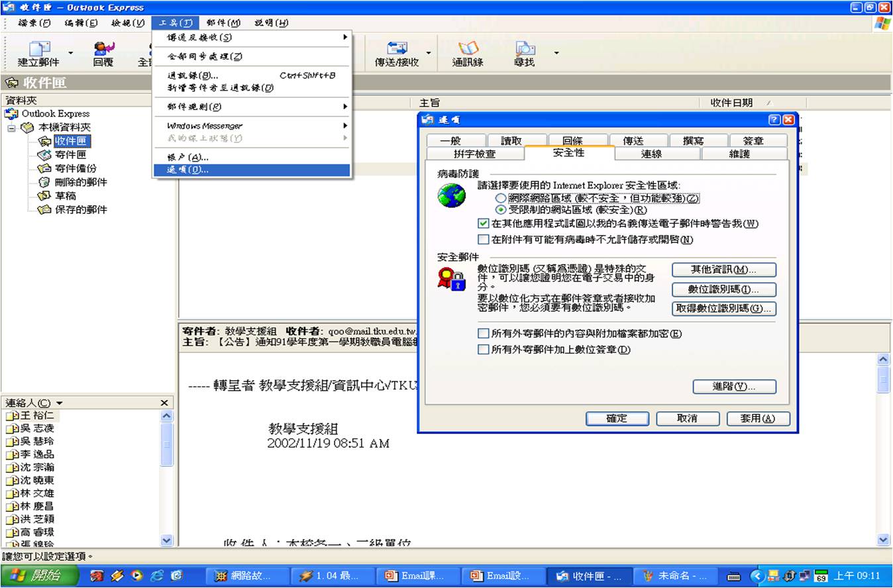Choose 通訊錄(B)... in Tools menu
The image size is (893, 588).
252,75
